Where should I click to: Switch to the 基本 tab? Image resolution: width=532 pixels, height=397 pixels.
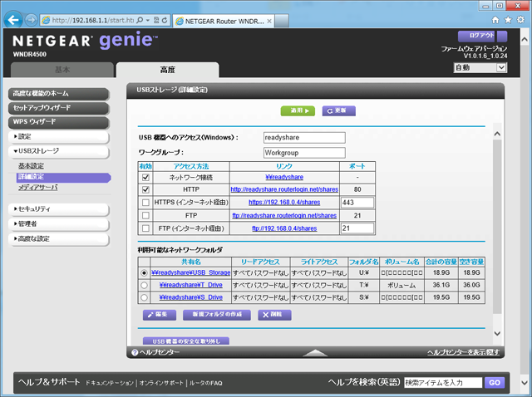click(62, 71)
